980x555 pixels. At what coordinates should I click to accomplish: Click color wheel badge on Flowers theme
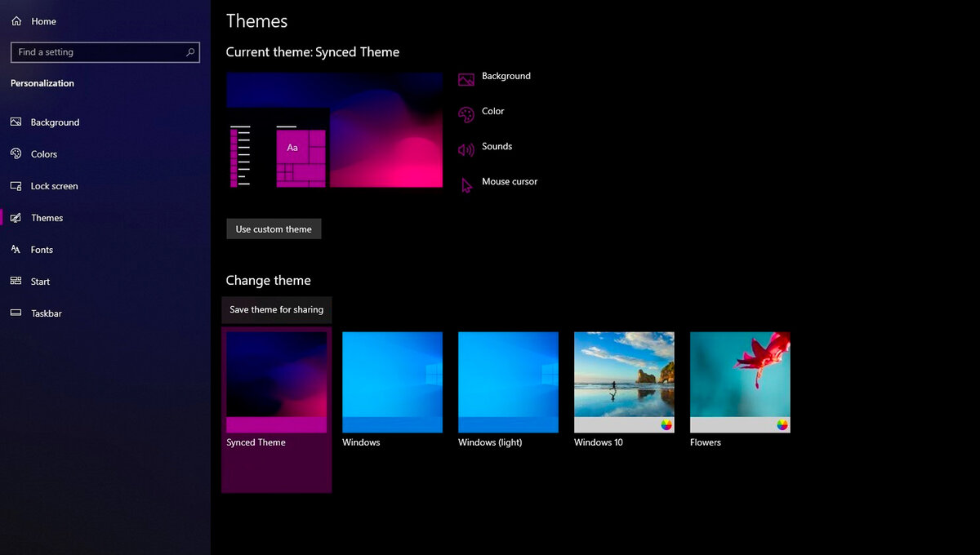[782, 424]
